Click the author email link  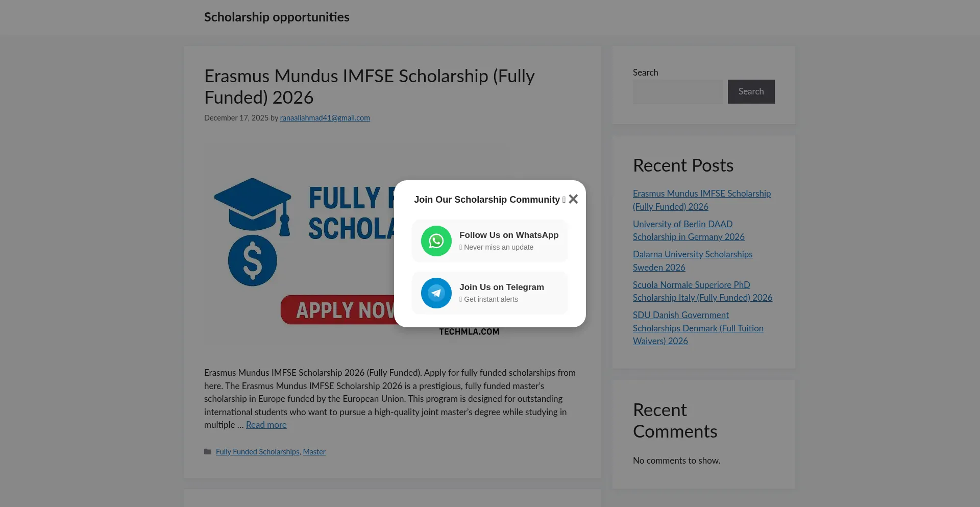[x=325, y=118]
